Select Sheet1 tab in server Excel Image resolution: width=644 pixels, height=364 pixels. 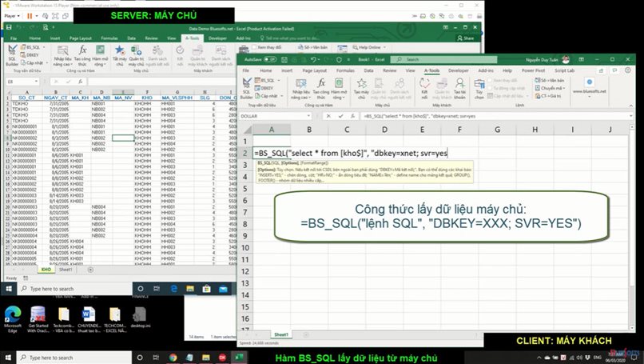[x=66, y=270]
